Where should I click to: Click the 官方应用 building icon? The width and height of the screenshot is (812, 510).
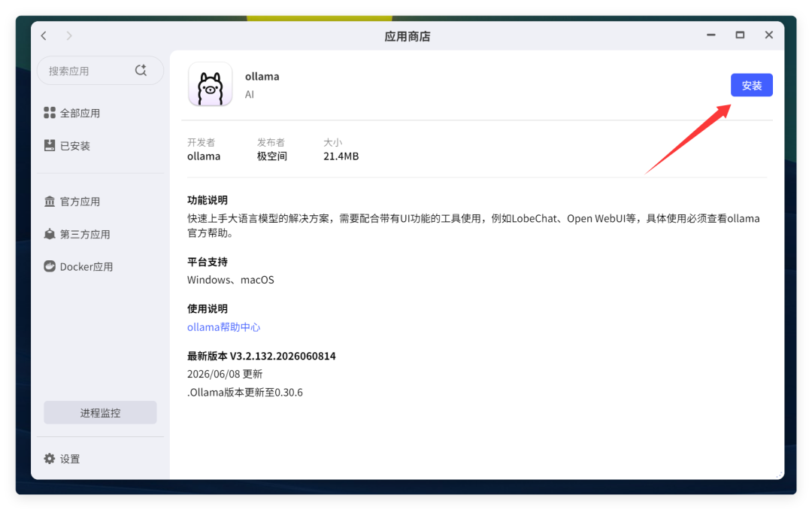click(x=50, y=201)
